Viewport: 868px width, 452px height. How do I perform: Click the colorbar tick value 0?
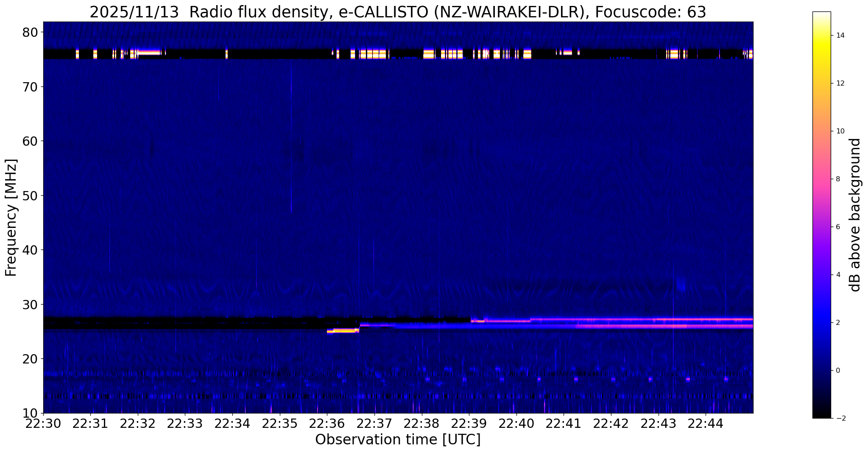837,371
